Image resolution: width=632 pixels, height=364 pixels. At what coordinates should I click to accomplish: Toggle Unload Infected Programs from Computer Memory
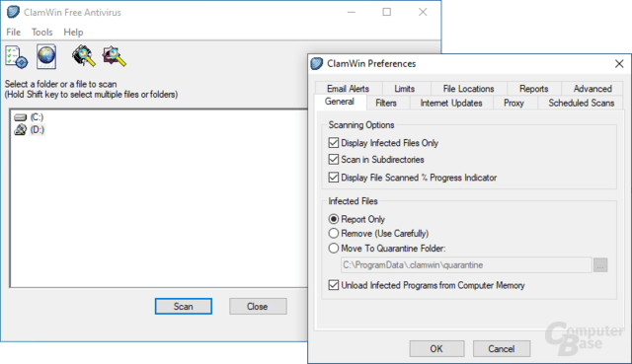click(x=334, y=285)
